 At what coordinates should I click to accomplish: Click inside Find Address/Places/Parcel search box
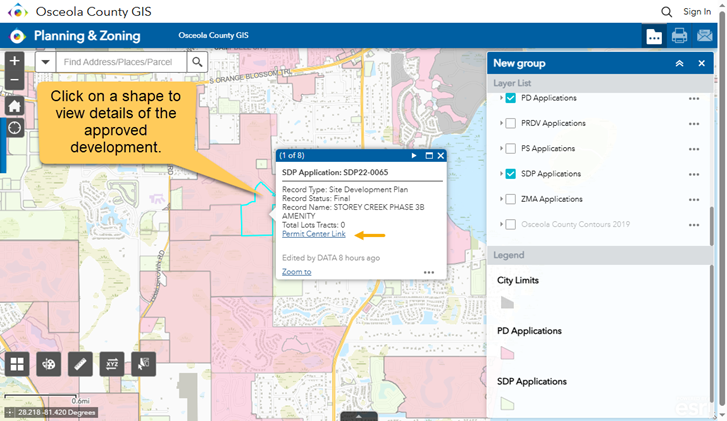click(x=121, y=62)
